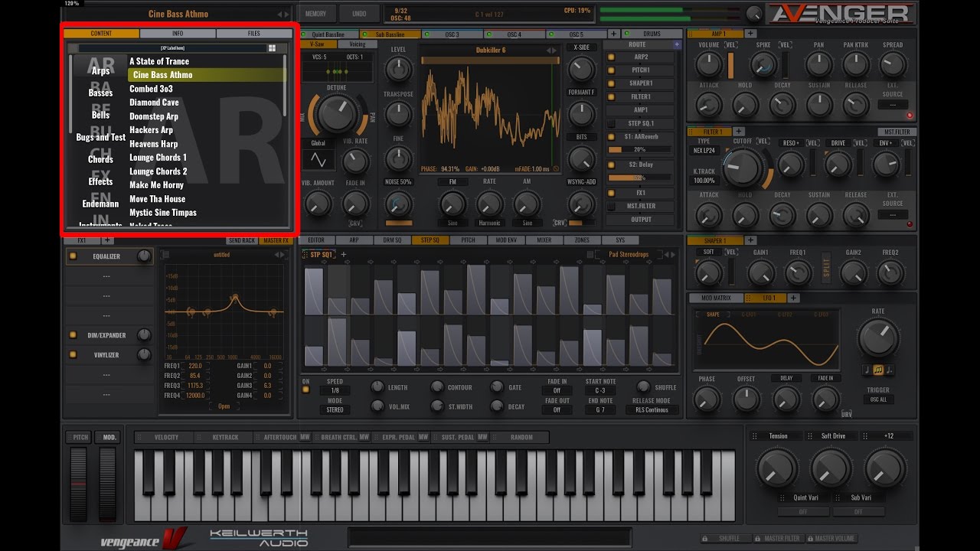Viewport: 980px width, 551px height.
Task: Select the eighth-note sync icon under LFO rate
Action: coord(877,370)
